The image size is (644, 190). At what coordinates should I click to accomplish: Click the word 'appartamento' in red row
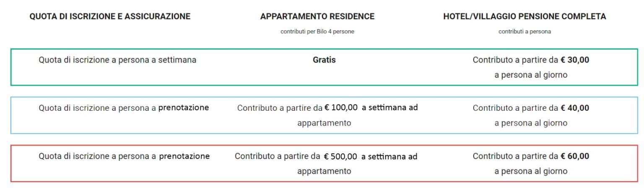pyautogui.click(x=324, y=172)
